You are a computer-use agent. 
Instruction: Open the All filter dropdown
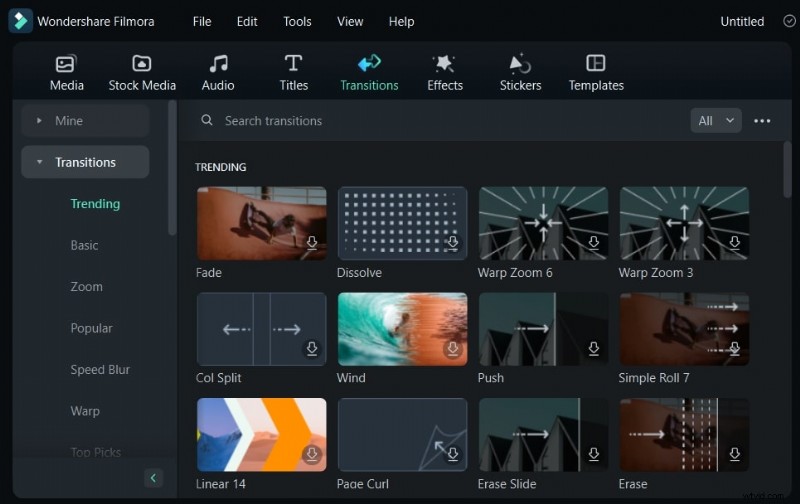[715, 121]
